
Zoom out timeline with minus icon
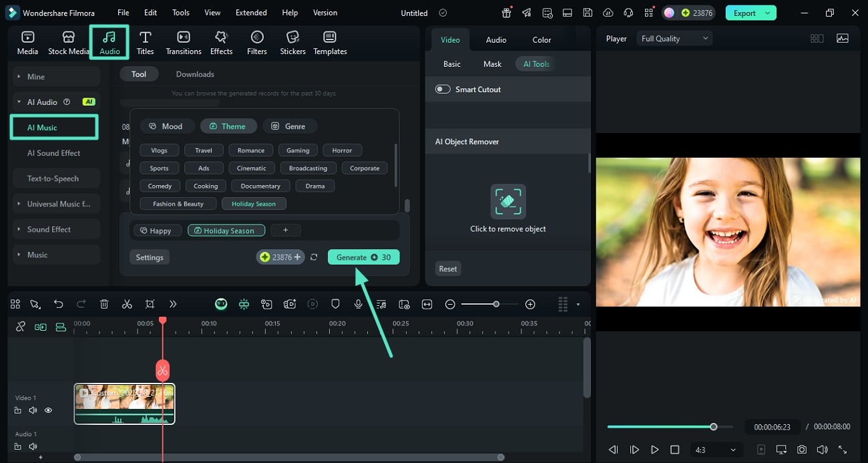coord(450,304)
